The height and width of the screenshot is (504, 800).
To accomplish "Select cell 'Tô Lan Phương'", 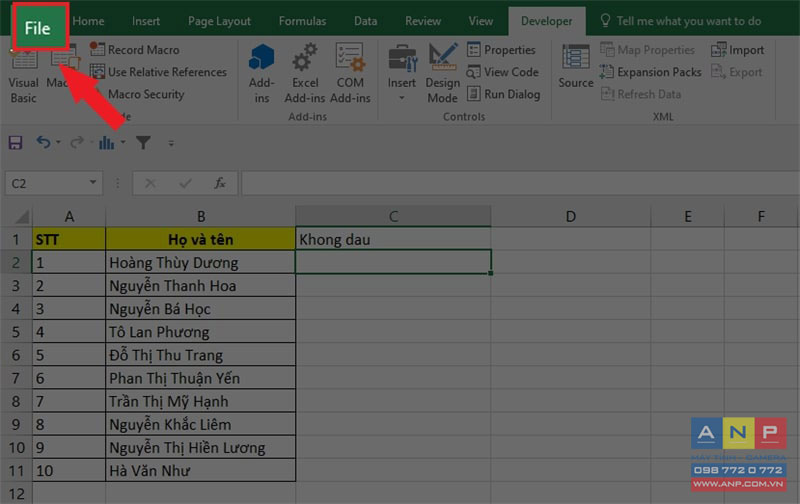I will point(201,332).
